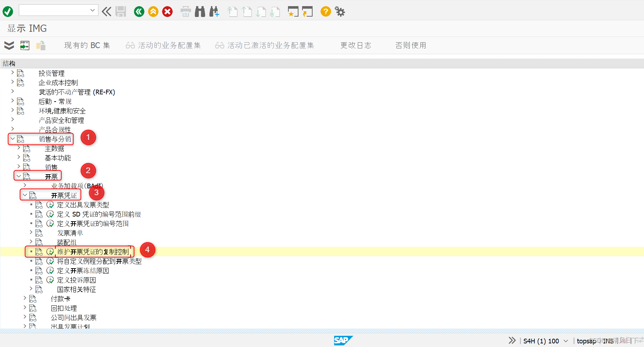Select the 回扣处理 tree item
The height and width of the screenshot is (347, 644).
click(x=64, y=308)
